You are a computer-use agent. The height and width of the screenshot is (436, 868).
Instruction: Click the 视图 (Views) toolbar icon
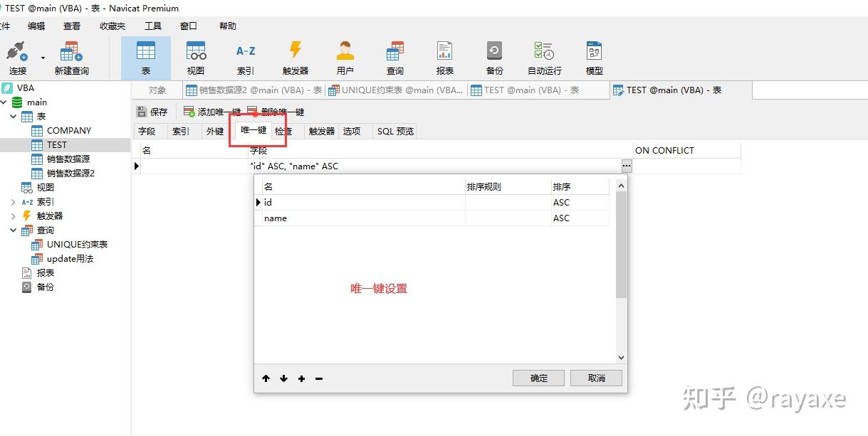tap(196, 57)
